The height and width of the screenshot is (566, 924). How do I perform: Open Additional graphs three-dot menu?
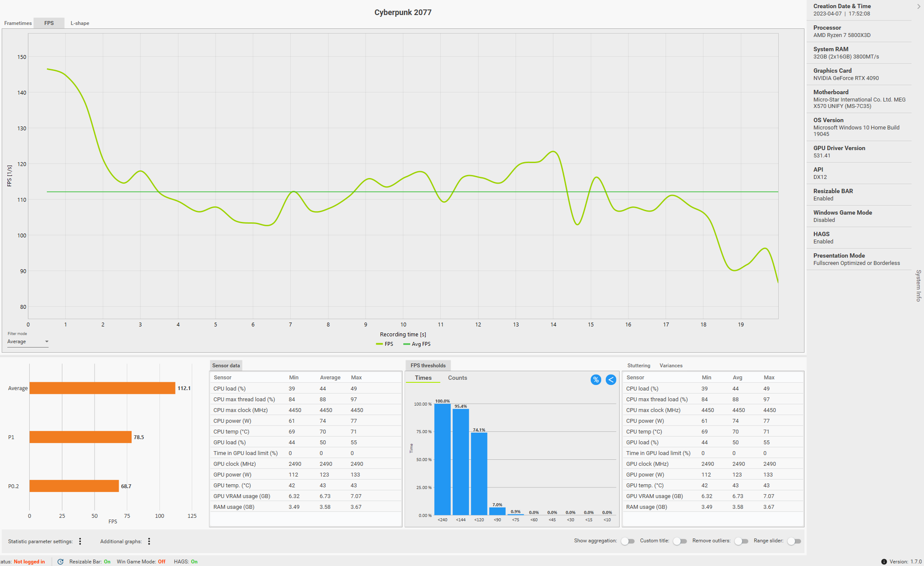point(149,541)
